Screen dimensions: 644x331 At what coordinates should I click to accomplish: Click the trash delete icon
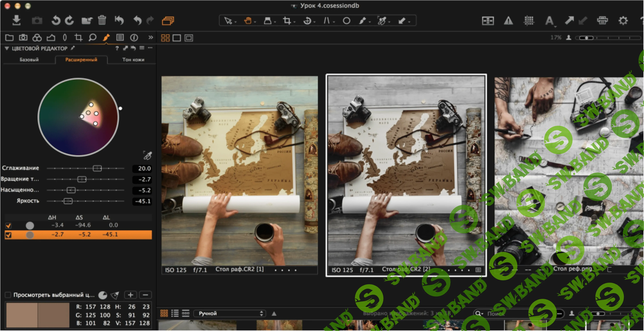pos(102,20)
